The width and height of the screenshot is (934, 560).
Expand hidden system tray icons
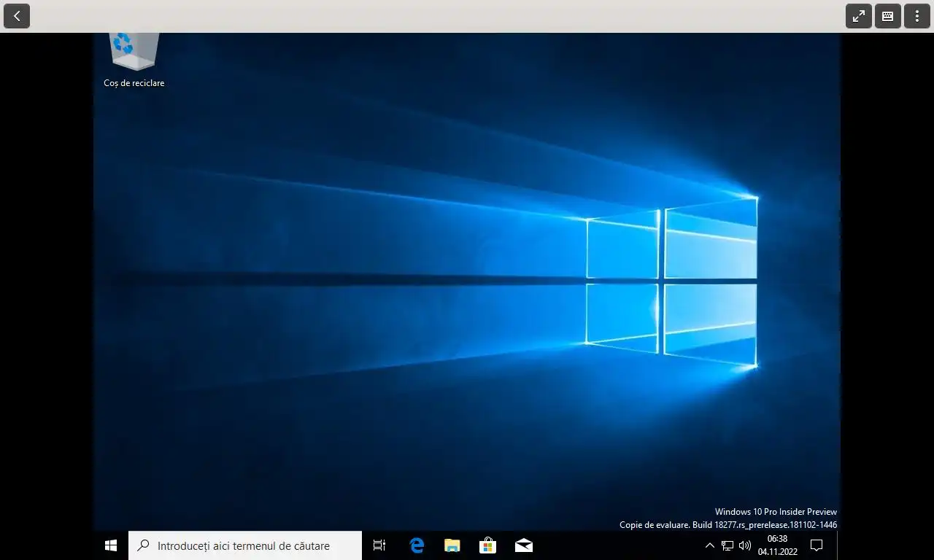[709, 545]
